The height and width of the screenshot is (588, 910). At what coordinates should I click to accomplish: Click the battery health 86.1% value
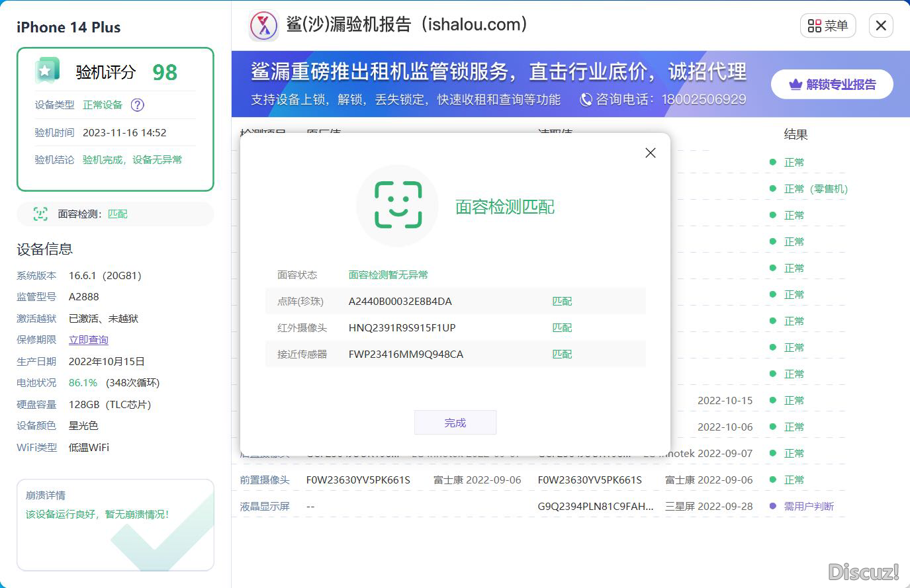[83, 383]
